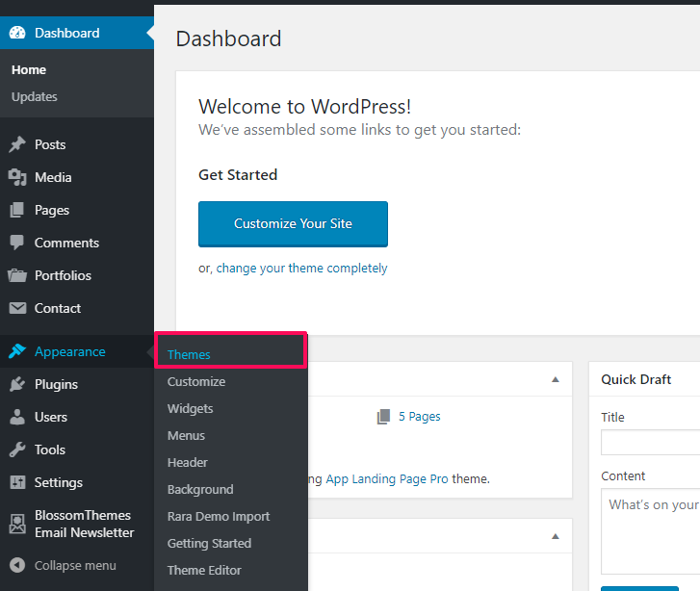700x591 pixels.
Task: Open the Settings menu label
Action: point(59,482)
